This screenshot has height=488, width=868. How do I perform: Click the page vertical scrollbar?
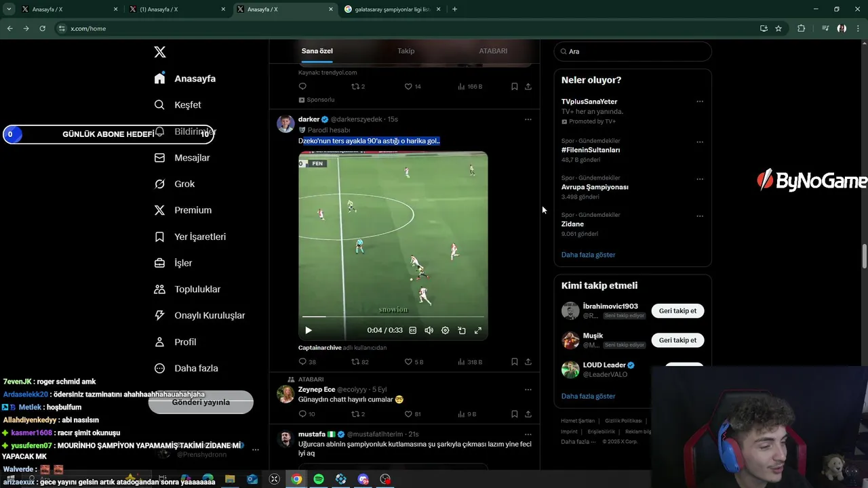pos(865,257)
